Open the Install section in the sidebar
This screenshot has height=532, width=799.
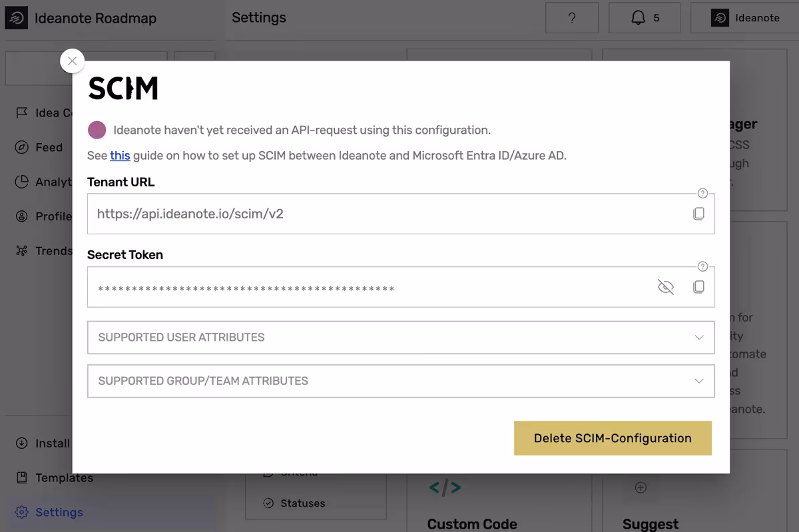click(x=53, y=443)
